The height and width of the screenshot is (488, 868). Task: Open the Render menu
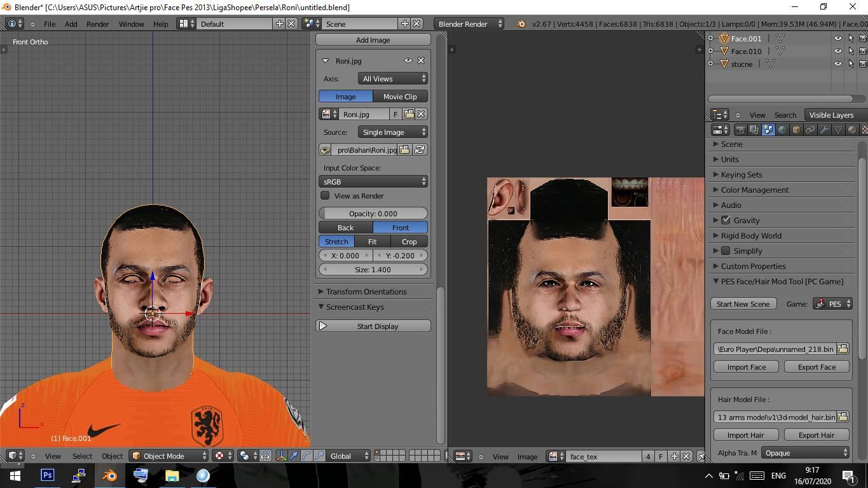97,24
